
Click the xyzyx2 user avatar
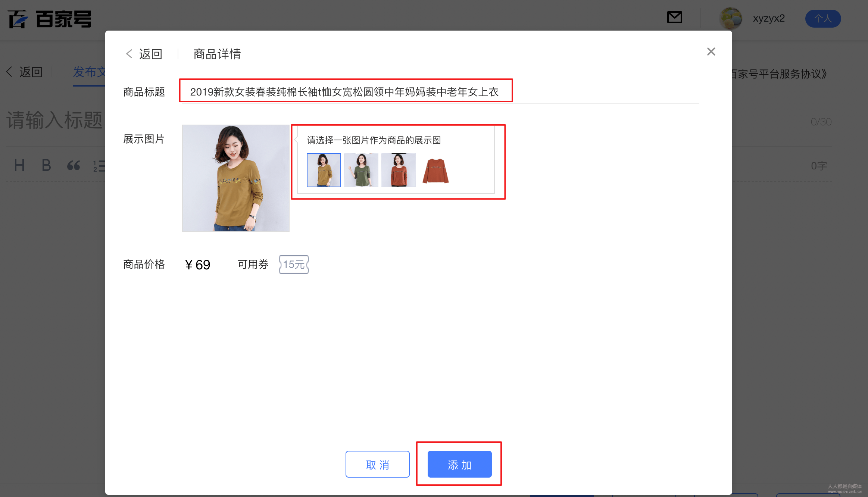point(730,18)
